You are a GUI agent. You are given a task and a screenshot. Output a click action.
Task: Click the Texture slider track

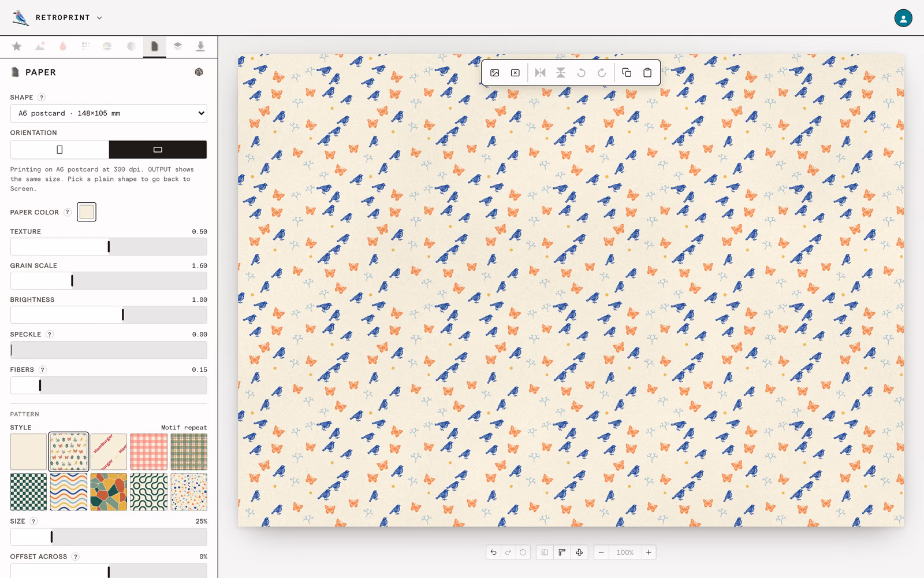(x=109, y=247)
